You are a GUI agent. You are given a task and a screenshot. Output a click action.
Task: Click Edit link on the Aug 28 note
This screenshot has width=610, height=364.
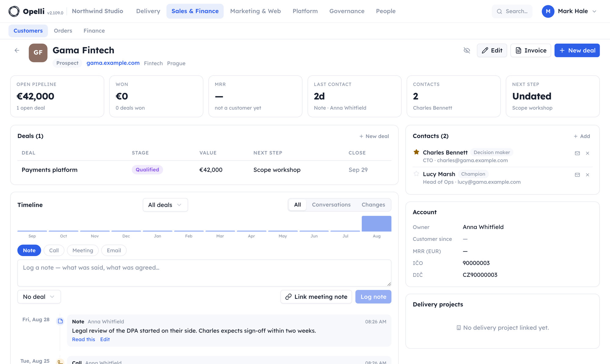point(105,340)
